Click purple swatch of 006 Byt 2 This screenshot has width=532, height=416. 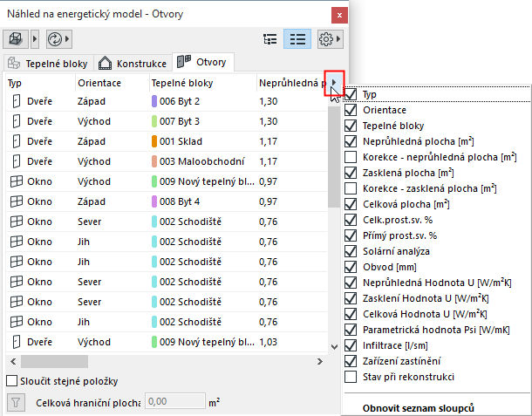click(x=154, y=101)
